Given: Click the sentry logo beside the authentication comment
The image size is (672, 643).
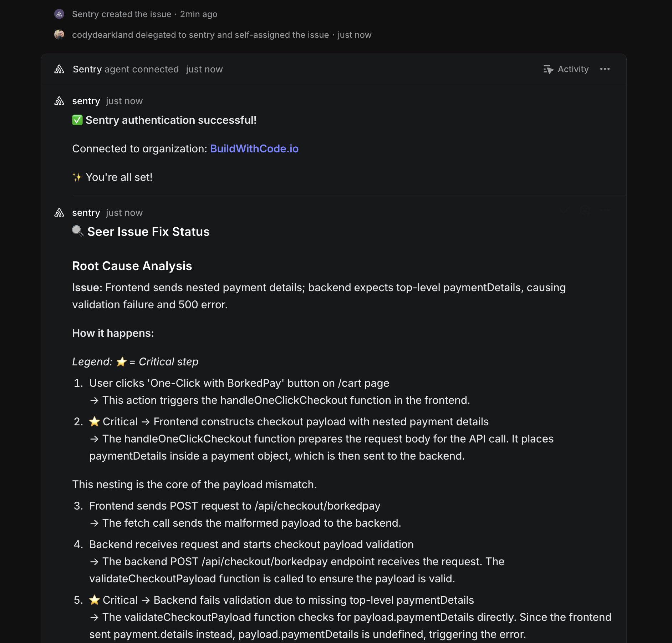Looking at the screenshot, I should click(x=59, y=101).
